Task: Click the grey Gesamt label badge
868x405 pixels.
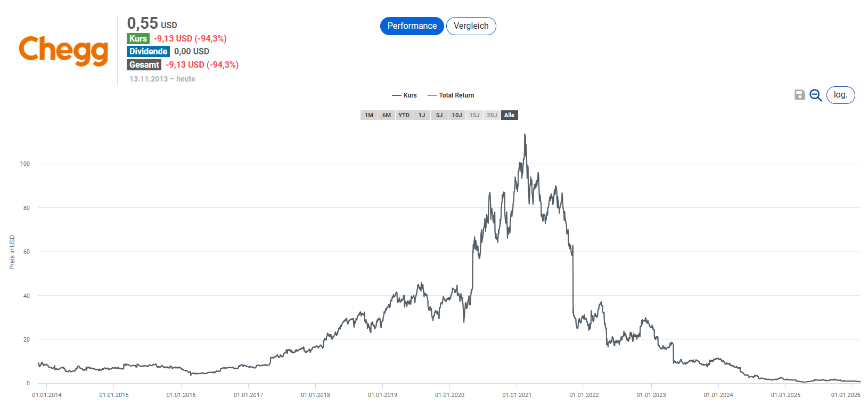Action: (x=144, y=64)
